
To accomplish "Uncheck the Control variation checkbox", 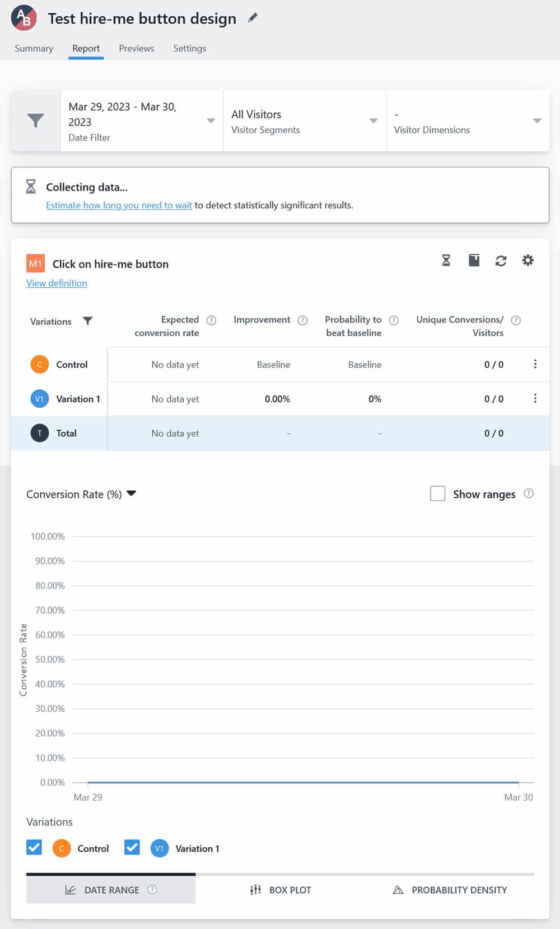I will (x=34, y=847).
